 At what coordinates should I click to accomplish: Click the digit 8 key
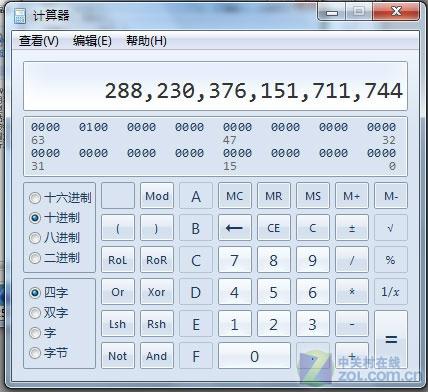(x=274, y=260)
